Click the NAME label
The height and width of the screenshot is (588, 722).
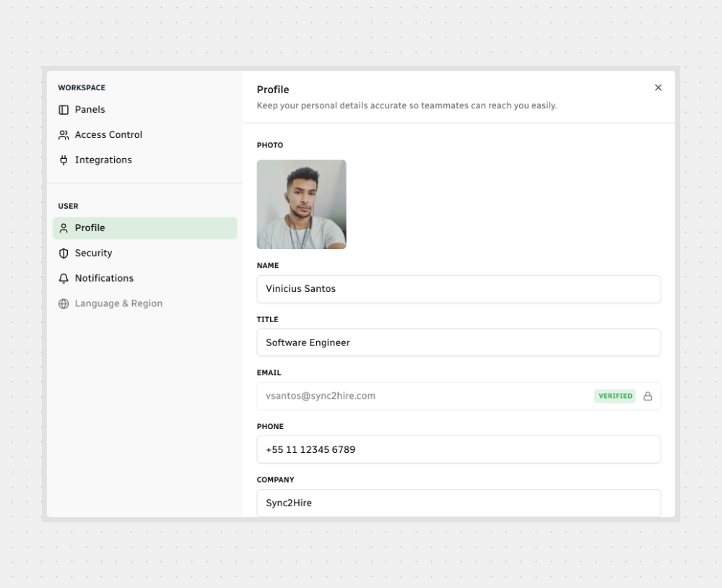point(268,265)
